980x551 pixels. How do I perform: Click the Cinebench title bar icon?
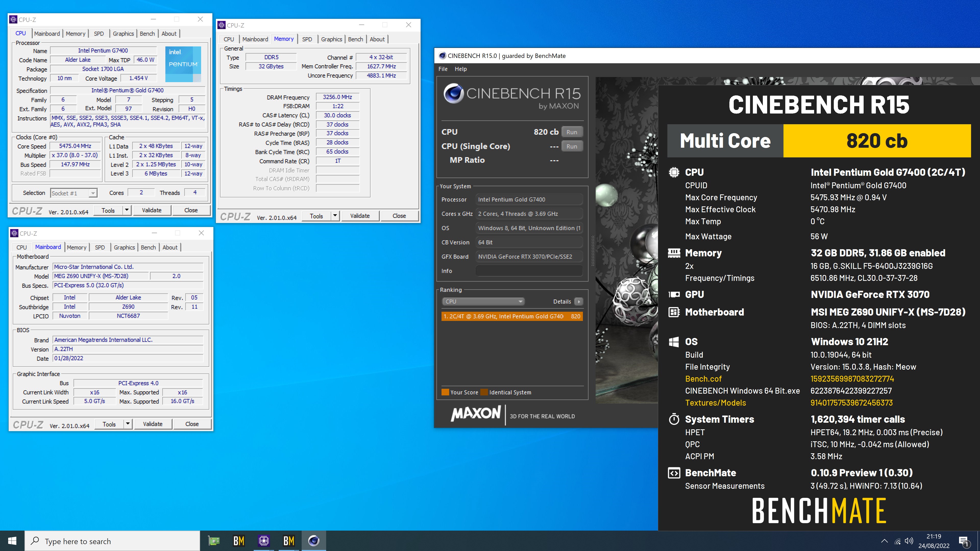[x=442, y=56]
